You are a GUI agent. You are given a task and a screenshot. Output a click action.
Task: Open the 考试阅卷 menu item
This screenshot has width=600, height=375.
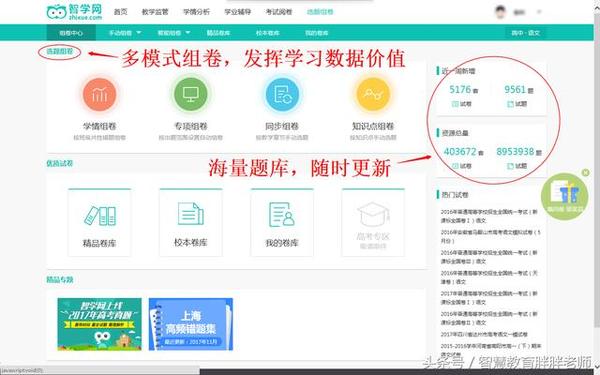[279, 12]
